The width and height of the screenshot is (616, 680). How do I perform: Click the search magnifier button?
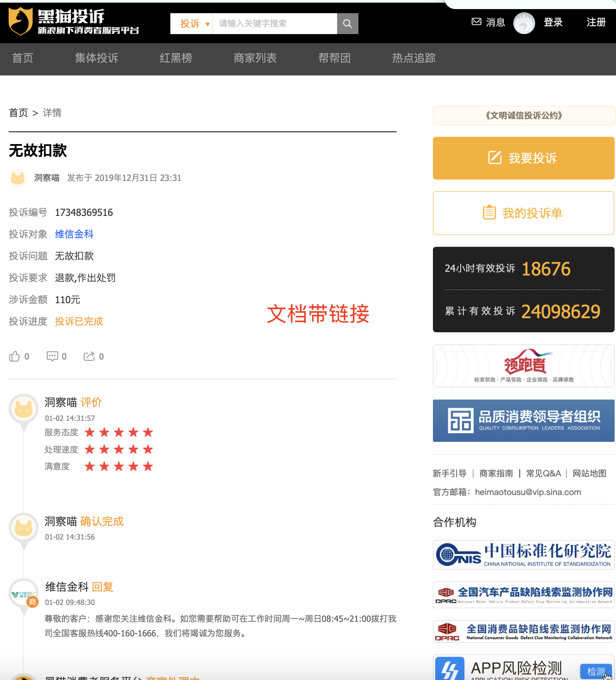348,24
